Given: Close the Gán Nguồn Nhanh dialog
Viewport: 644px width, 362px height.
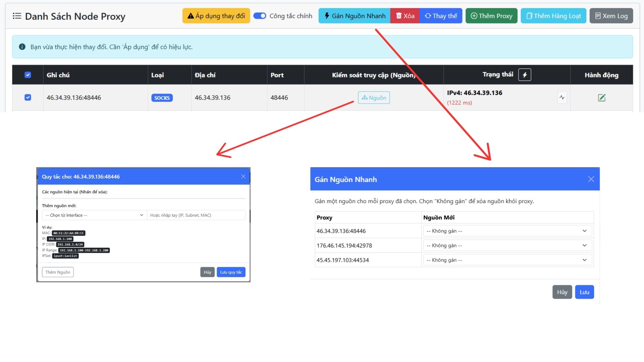Looking at the screenshot, I should pyautogui.click(x=591, y=179).
